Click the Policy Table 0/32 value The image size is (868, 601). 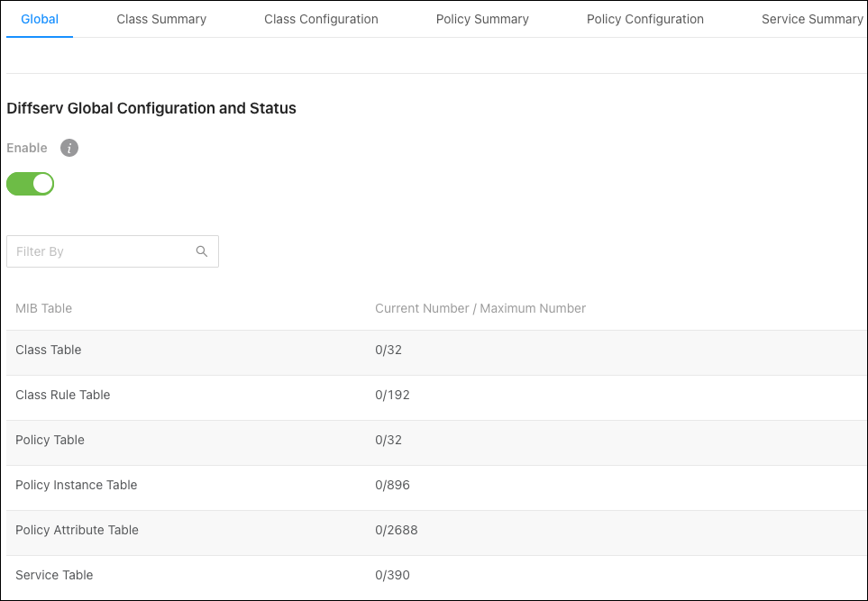[x=388, y=440]
